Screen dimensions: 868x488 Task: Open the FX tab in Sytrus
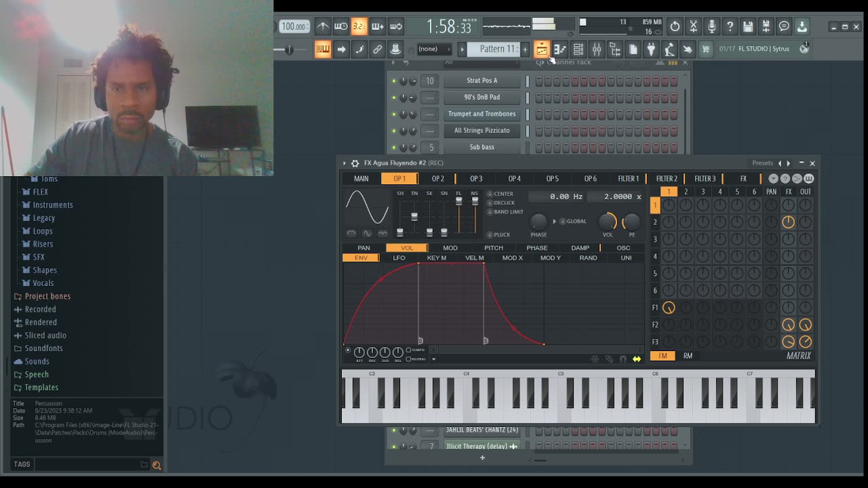pyautogui.click(x=743, y=179)
